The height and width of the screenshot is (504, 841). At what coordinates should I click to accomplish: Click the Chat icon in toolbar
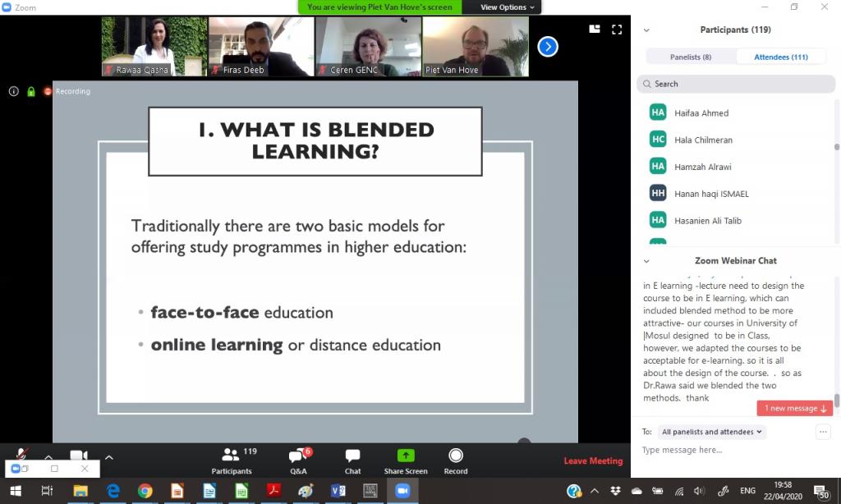(x=352, y=460)
